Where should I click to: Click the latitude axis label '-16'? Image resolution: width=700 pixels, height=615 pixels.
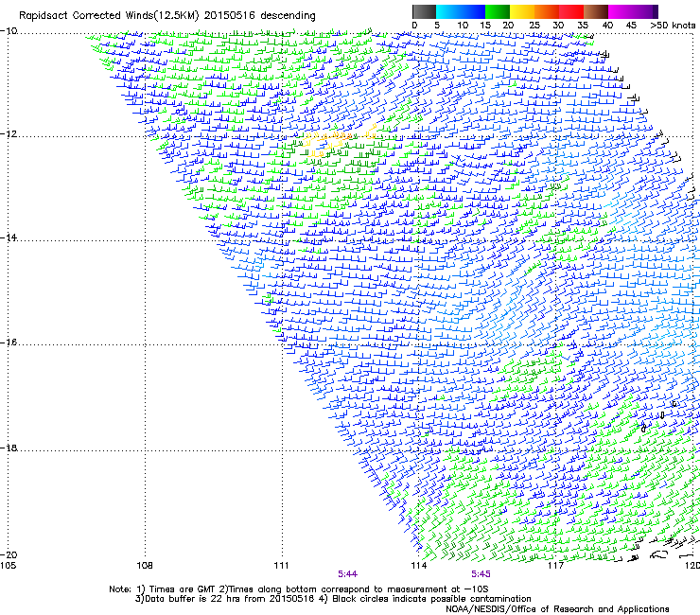tap(9, 343)
